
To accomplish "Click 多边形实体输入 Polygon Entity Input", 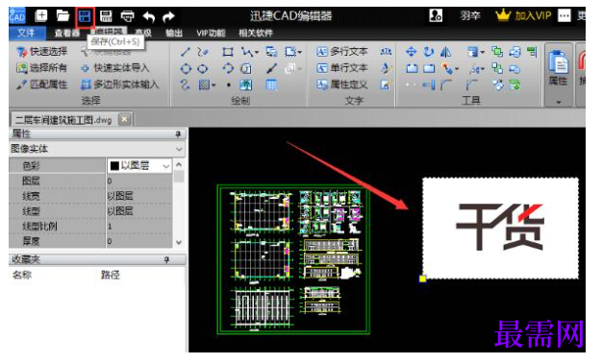I will point(120,85).
